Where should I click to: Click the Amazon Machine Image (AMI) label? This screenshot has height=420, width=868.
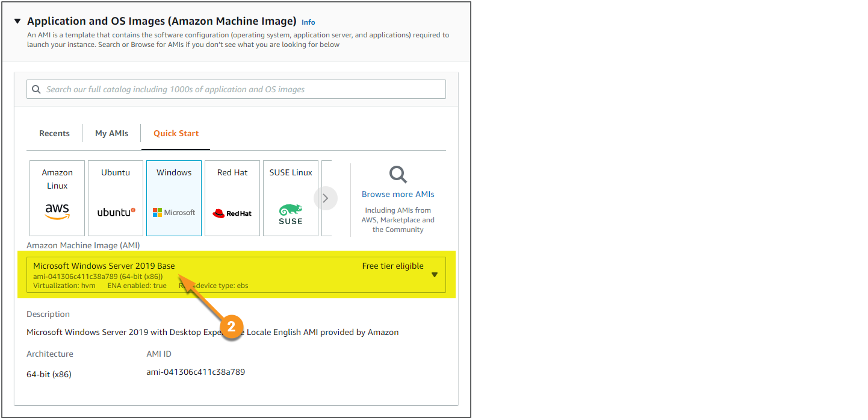(83, 245)
